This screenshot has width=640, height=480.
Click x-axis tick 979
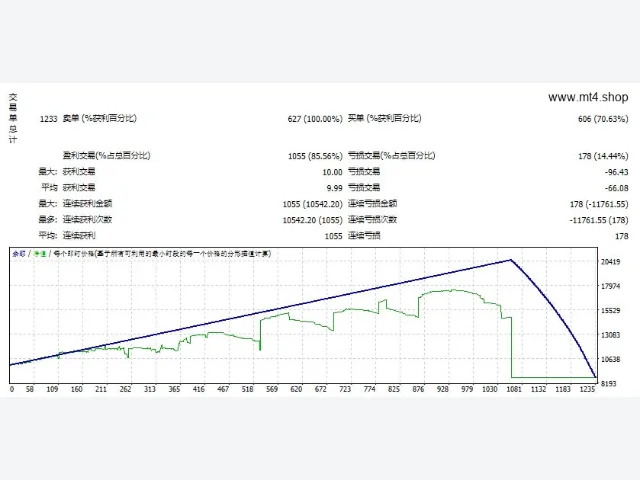coord(467,389)
